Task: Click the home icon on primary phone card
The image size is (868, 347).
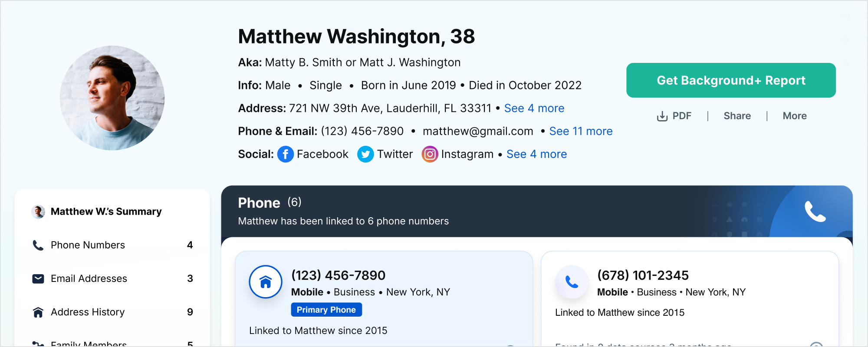Action: click(x=266, y=282)
